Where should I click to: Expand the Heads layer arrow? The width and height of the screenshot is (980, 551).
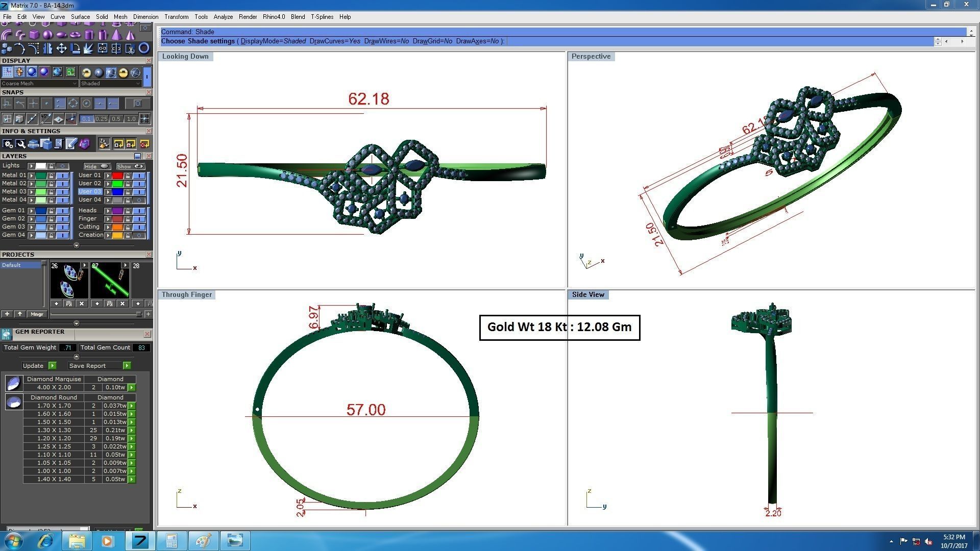(108, 211)
